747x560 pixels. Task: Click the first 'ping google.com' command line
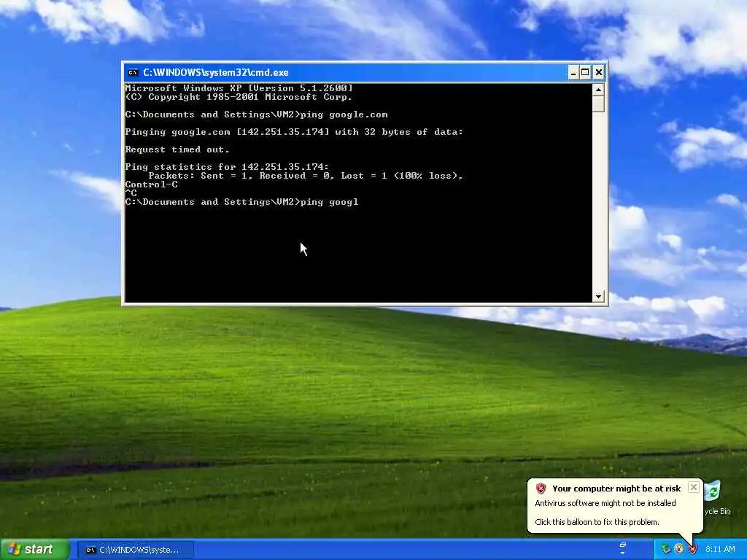pos(256,114)
